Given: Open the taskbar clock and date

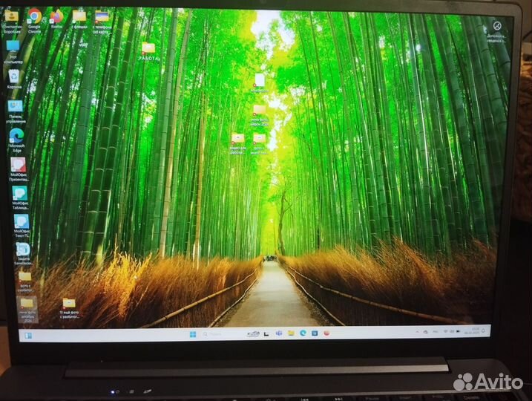Looking at the screenshot, I should pyautogui.click(x=472, y=331).
